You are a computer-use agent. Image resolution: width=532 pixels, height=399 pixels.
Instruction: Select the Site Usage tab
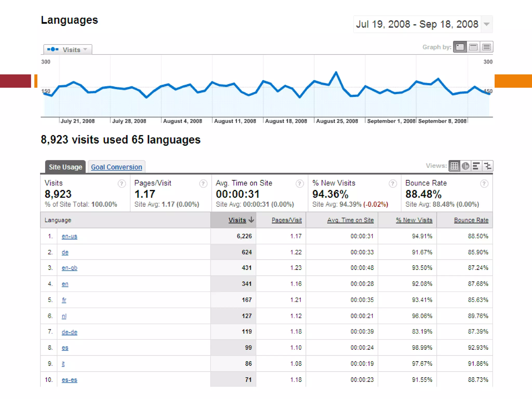pyautogui.click(x=65, y=167)
